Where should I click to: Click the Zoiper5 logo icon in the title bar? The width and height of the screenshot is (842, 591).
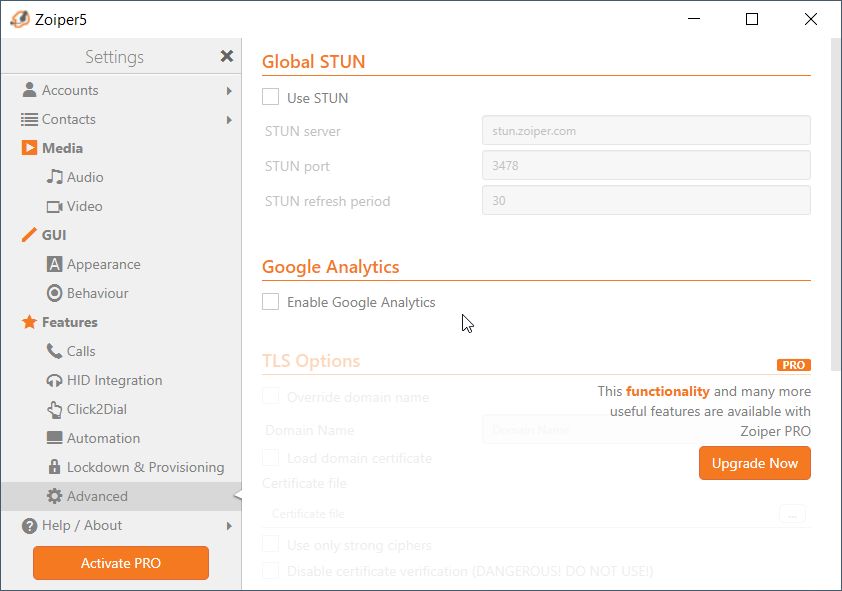click(20, 19)
